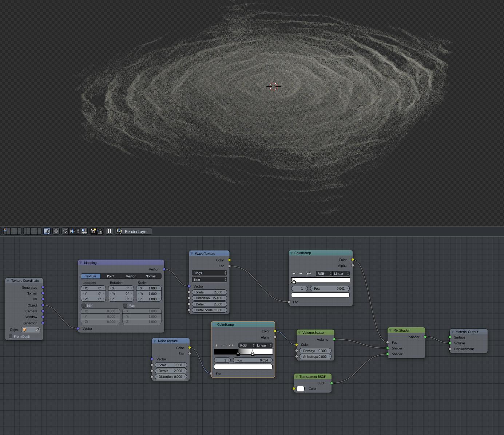Screen dimensions: 504x435
Task: Flip the upper ColorRamp with arrows icon
Action: tap(309, 274)
